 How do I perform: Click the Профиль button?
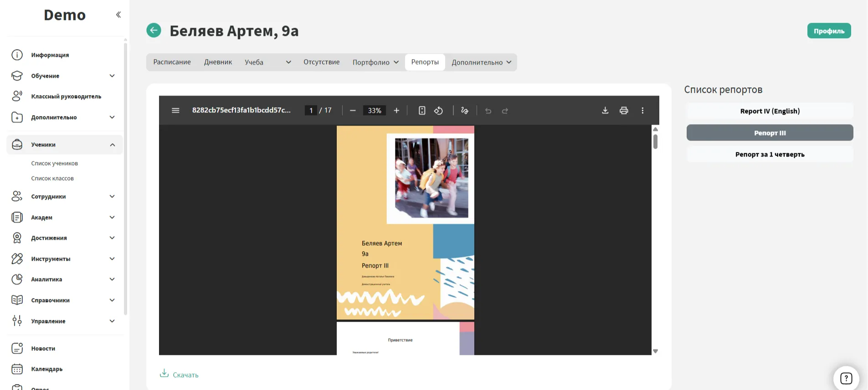(x=829, y=31)
